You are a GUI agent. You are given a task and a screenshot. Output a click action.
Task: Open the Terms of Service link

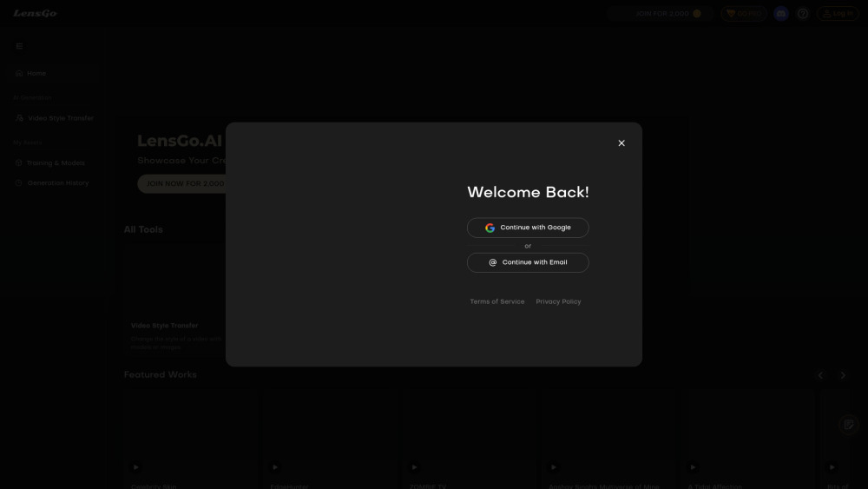coord(496,301)
